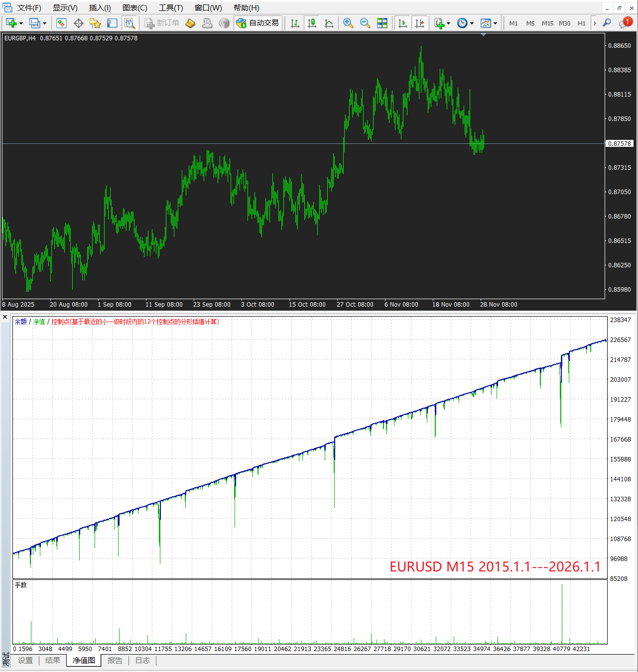The width and height of the screenshot is (638, 672).
Task: Toggle the Strategy Tester panel button
Action: 129,23
